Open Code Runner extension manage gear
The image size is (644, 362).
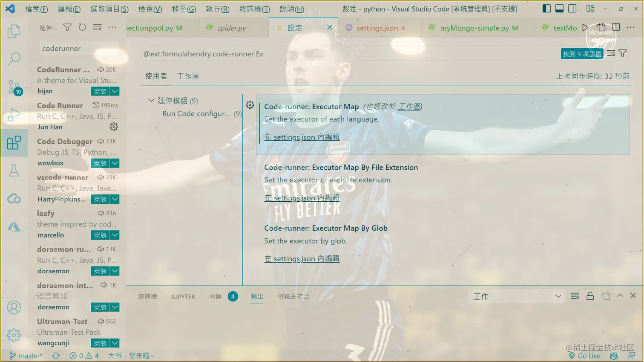point(114,127)
